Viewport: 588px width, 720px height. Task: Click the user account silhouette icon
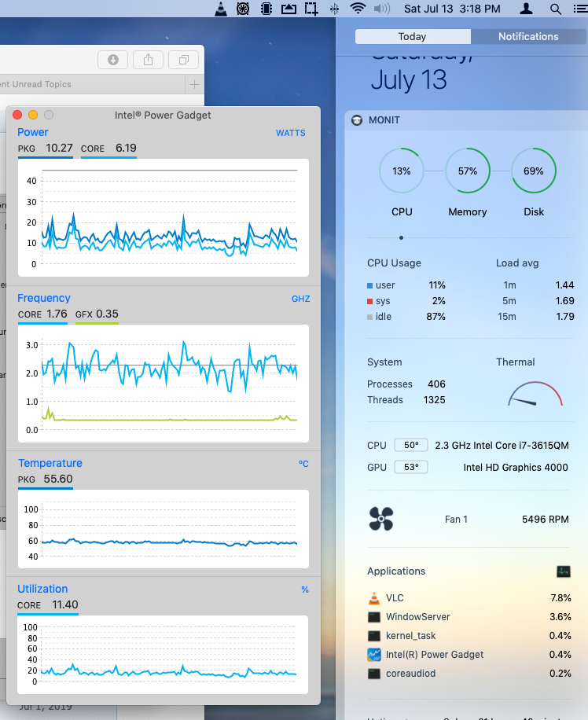click(x=526, y=9)
